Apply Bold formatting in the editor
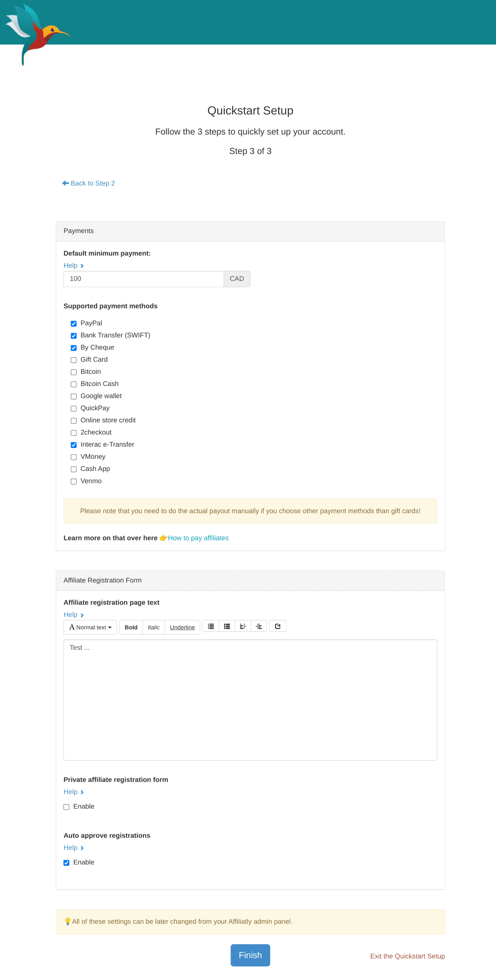 pyautogui.click(x=131, y=627)
